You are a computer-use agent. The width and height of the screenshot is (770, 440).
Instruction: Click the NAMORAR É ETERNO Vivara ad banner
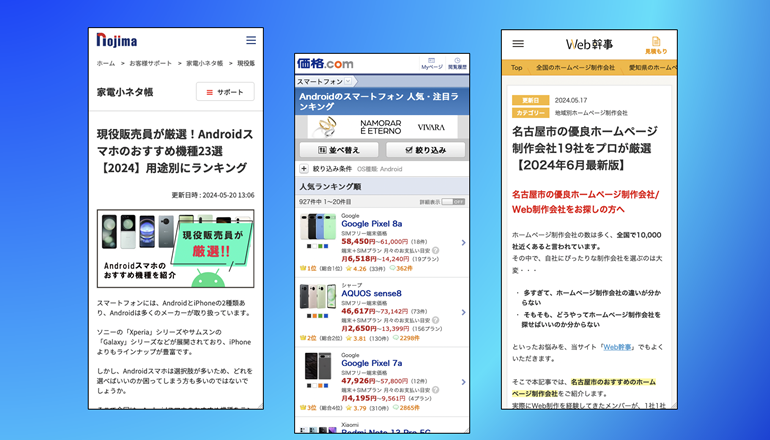(x=382, y=127)
